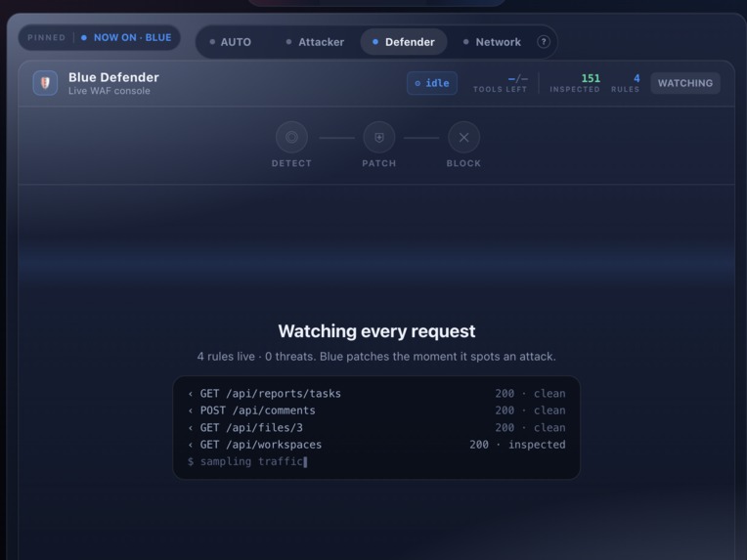Click the PATCH label

pos(379,163)
